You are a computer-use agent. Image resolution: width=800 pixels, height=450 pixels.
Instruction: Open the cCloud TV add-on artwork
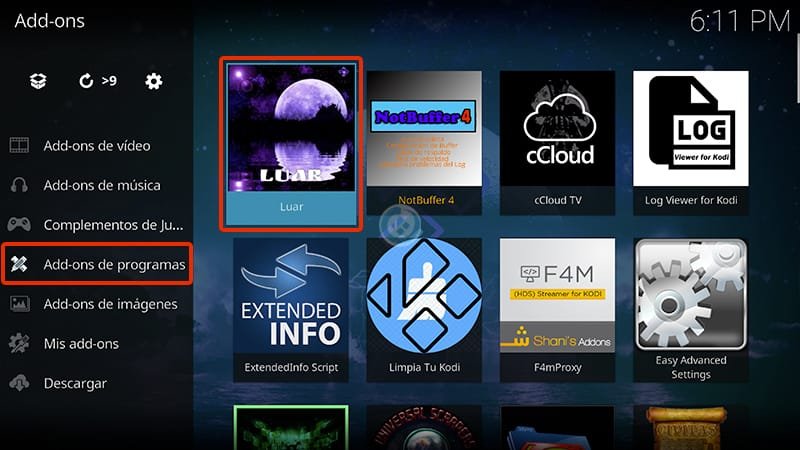pos(557,129)
